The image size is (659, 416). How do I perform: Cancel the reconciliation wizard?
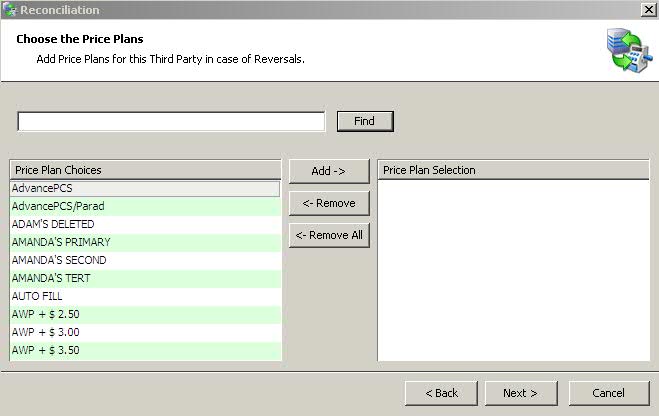(608, 393)
